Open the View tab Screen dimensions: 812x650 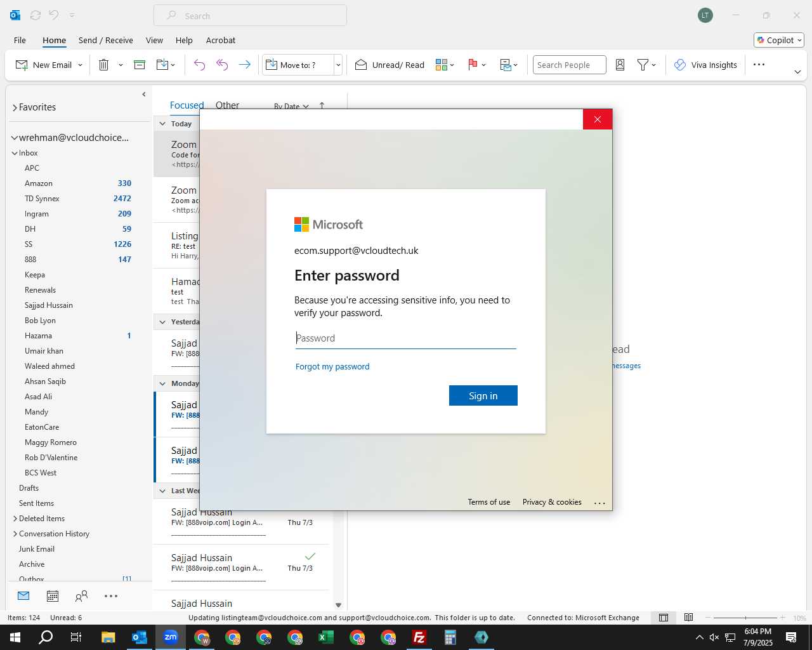tap(154, 40)
